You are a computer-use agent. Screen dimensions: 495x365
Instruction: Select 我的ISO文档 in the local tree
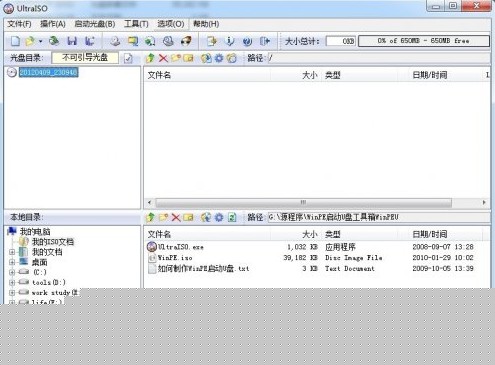coord(53,242)
